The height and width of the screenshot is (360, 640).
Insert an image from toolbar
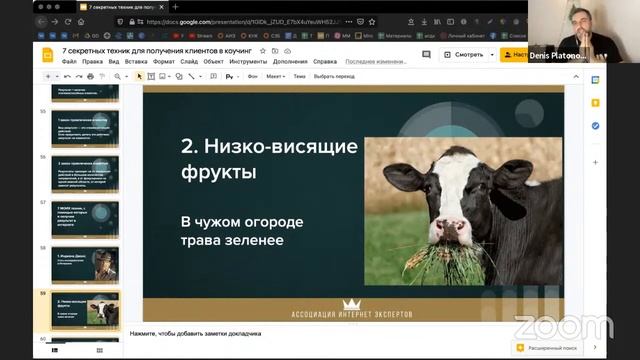(x=162, y=76)
